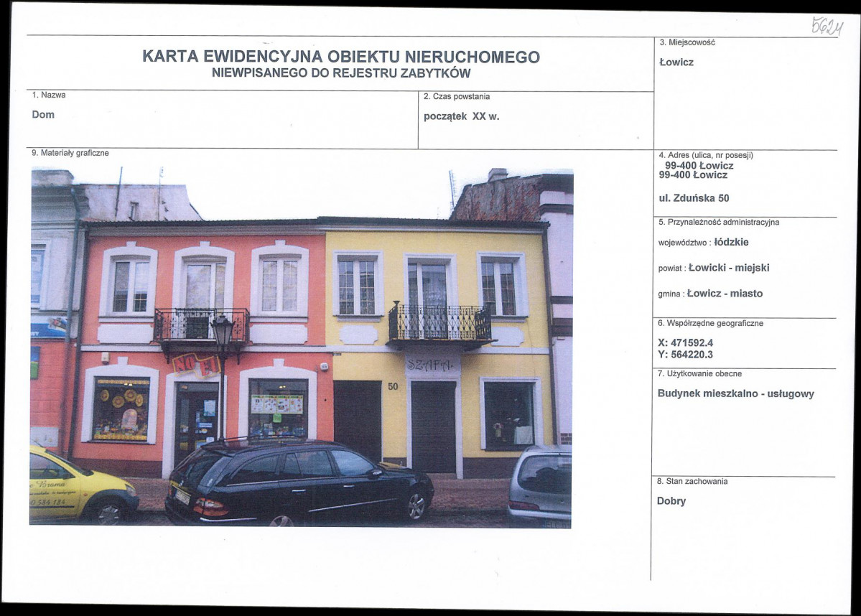Click the label '8. Stan zachowania'
The image size is (861, 616).
point(692,482)
